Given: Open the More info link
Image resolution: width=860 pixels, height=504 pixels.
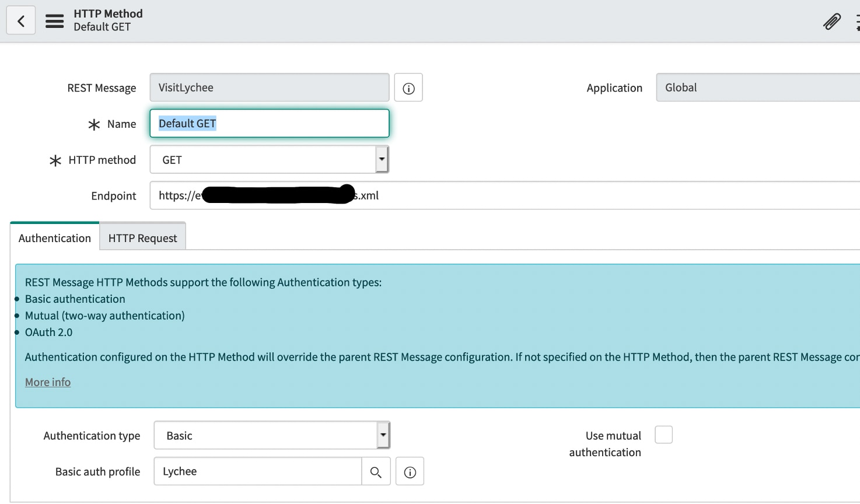Looking at the screenshot, I should [48, 382].
